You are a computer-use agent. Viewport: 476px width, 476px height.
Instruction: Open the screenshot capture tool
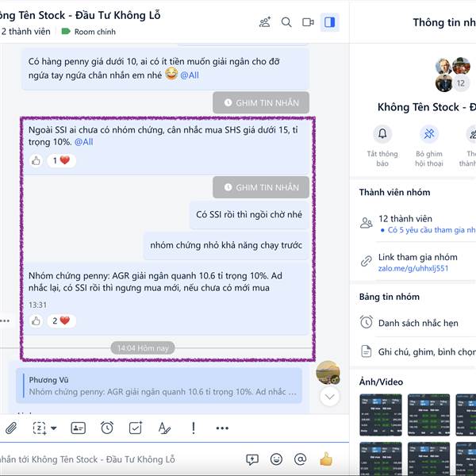40,428
